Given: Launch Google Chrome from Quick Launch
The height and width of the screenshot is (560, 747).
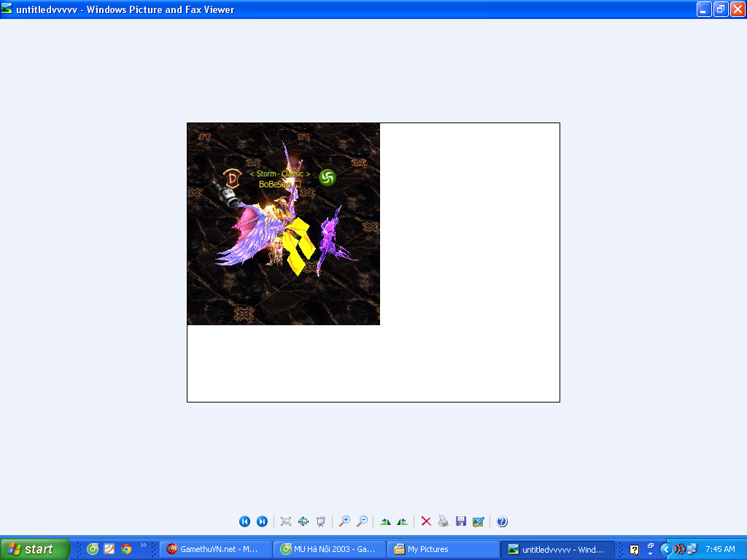Looking at the screenshot, I should pyautogui.click(x=126, y=549).
